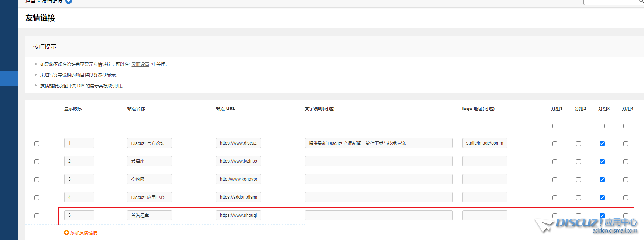Click the display order field showing 2
Screen dimensions: 644x240
tap(79, 161)
